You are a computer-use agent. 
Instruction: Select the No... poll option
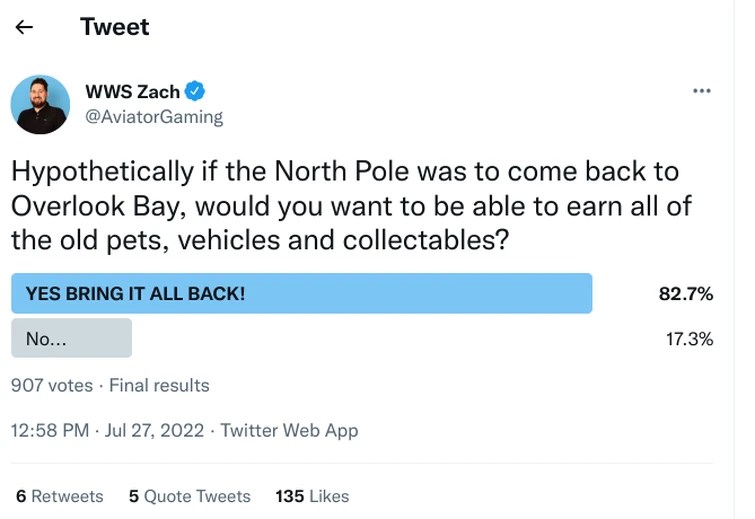point(71,339)
